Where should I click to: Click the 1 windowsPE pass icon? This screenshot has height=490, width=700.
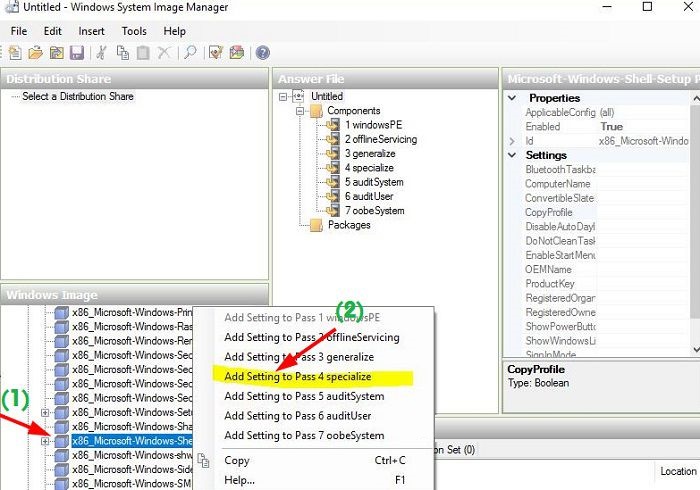click(x=333, y=125)
